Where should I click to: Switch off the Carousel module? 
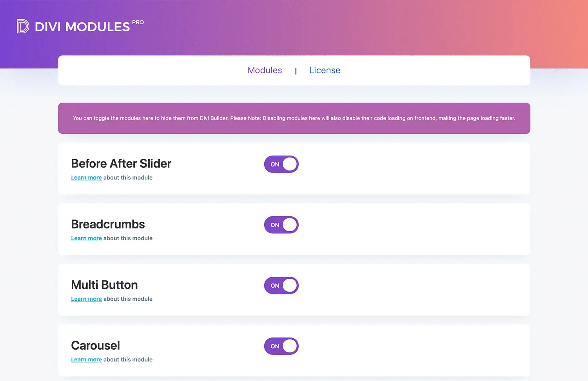281,346
